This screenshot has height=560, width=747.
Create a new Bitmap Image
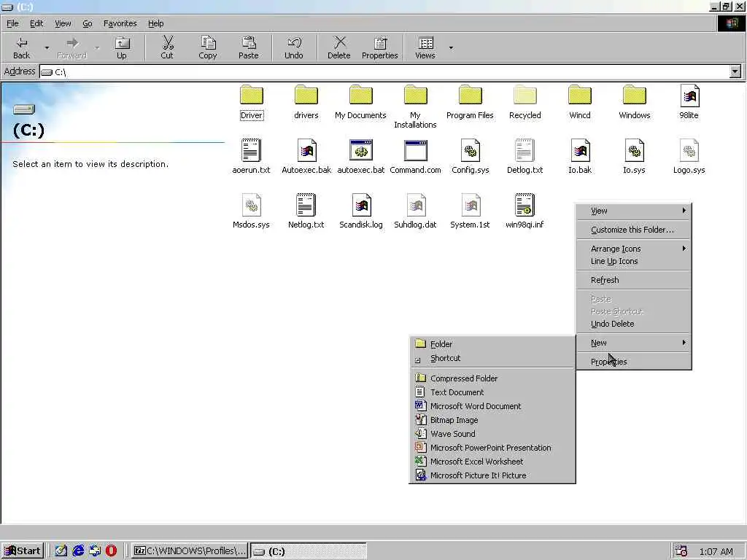point(492,419)
